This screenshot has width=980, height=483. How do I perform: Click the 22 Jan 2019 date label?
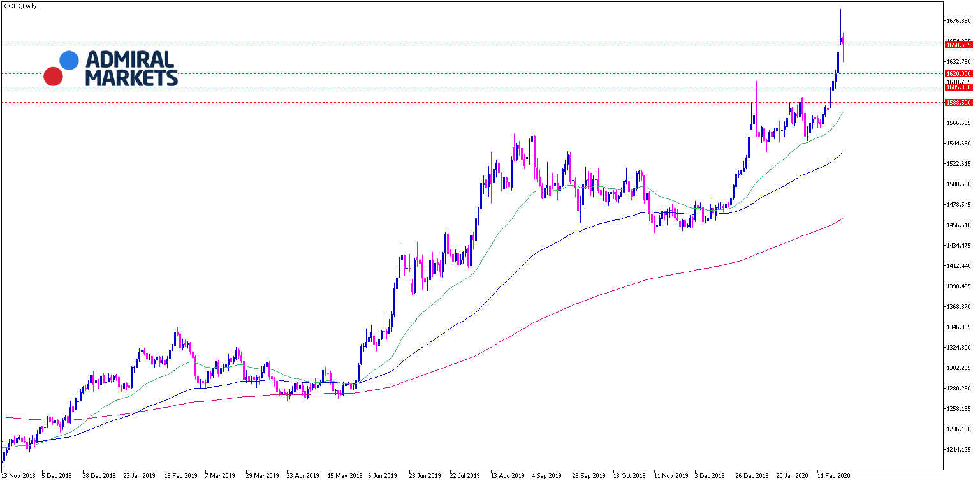(138, 476)
